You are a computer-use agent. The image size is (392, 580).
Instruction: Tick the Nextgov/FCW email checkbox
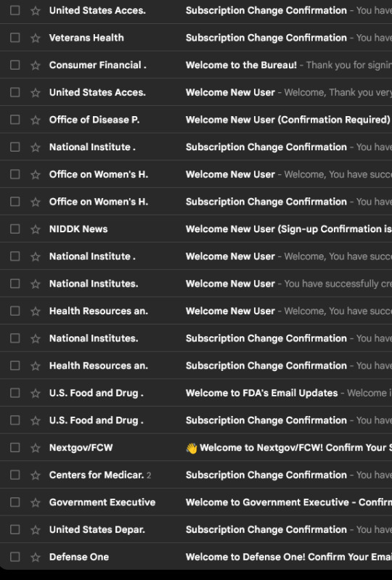tap(15, 448)
